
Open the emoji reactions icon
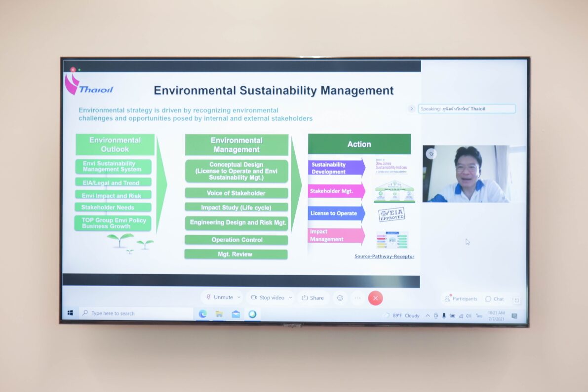(x=340, y=298)
